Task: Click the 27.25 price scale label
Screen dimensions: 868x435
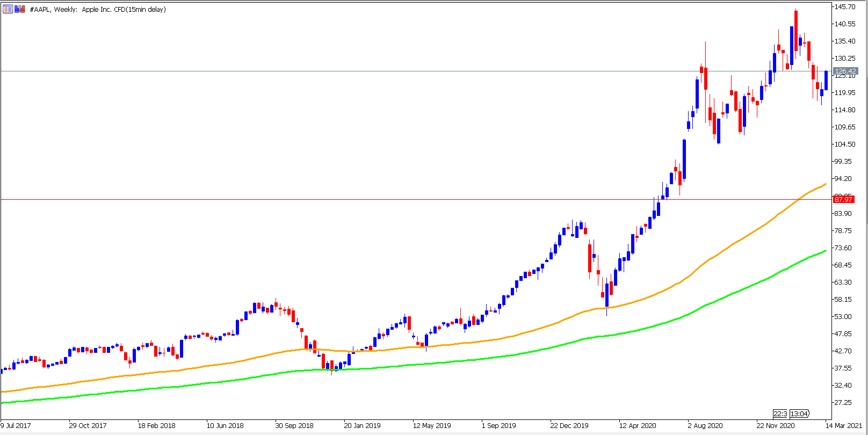Action: point(843,402)
